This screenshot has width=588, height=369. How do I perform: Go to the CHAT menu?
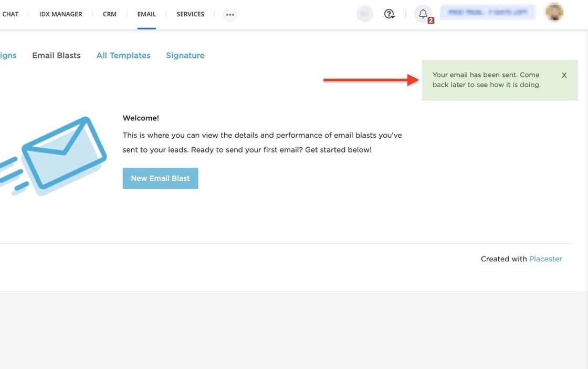(10, 14)
